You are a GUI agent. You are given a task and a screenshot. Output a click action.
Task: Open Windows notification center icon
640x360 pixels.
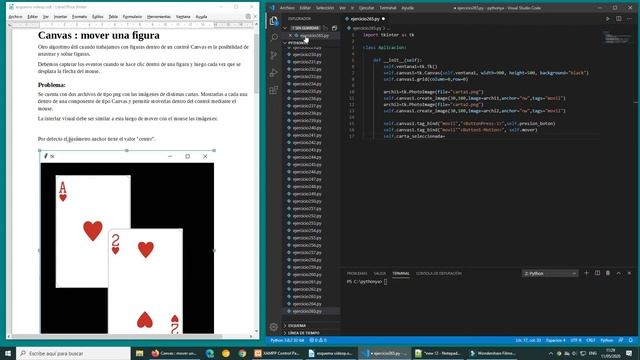629,353
